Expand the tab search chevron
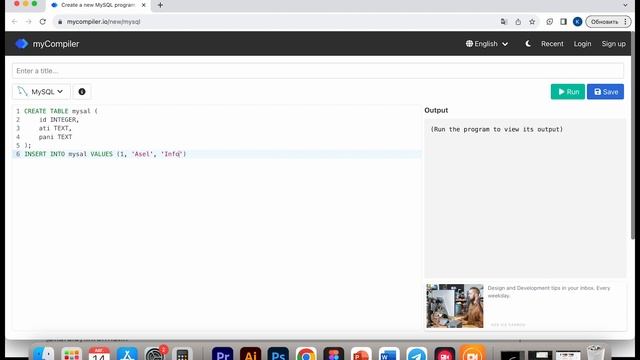This screenshot has width=640, height=360. pos(625,5)
